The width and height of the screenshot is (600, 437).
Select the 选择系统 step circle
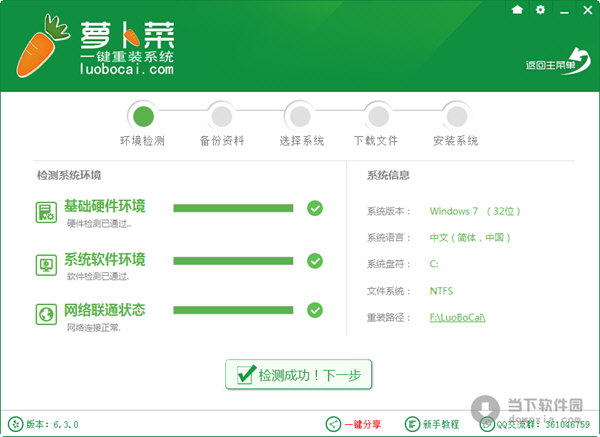coord(300,116)
